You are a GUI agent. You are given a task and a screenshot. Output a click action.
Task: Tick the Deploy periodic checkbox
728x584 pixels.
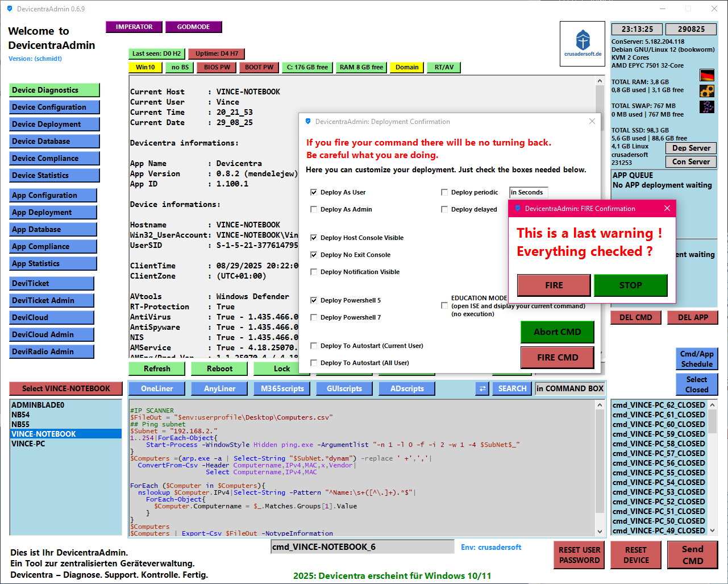pyautogui.click(x=444, y=192)
